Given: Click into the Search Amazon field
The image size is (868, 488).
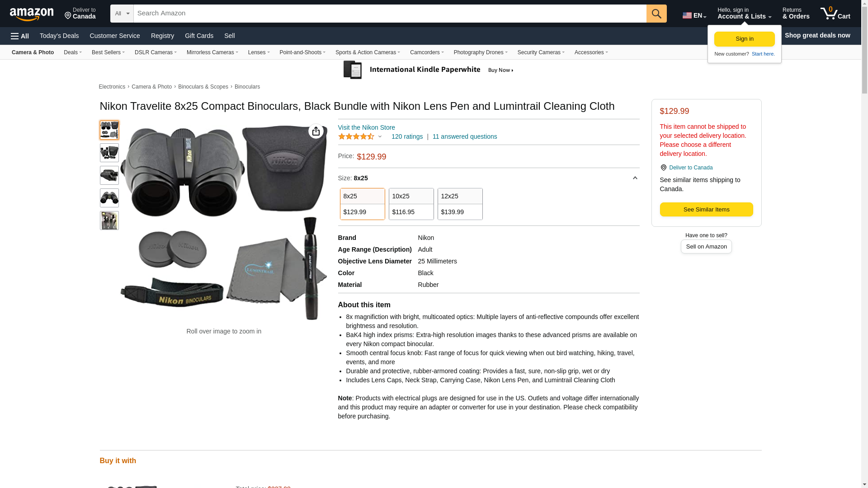Looking at the screenshot, I should tap(389, 14).
